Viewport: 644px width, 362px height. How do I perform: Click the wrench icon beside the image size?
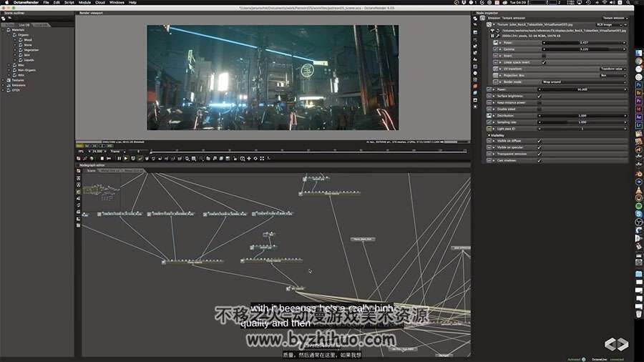[498, 36]
